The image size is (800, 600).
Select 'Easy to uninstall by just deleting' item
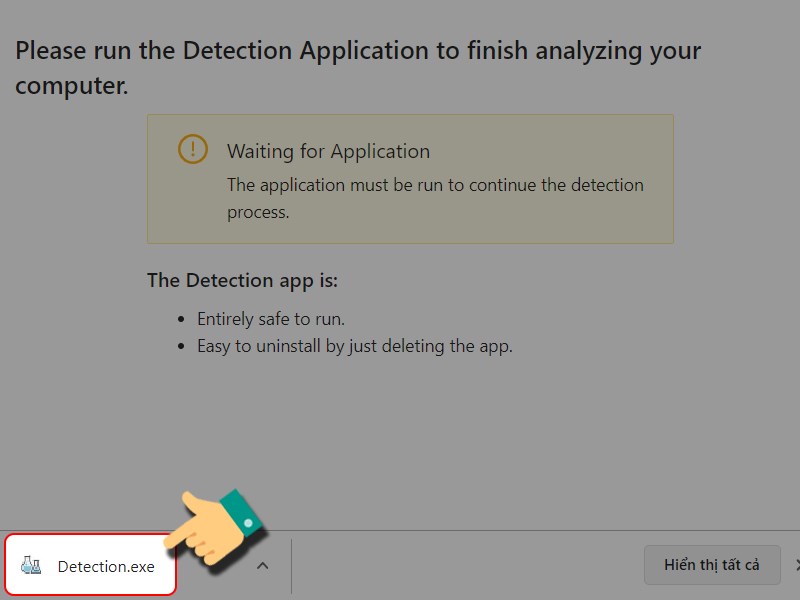(355, 346)
